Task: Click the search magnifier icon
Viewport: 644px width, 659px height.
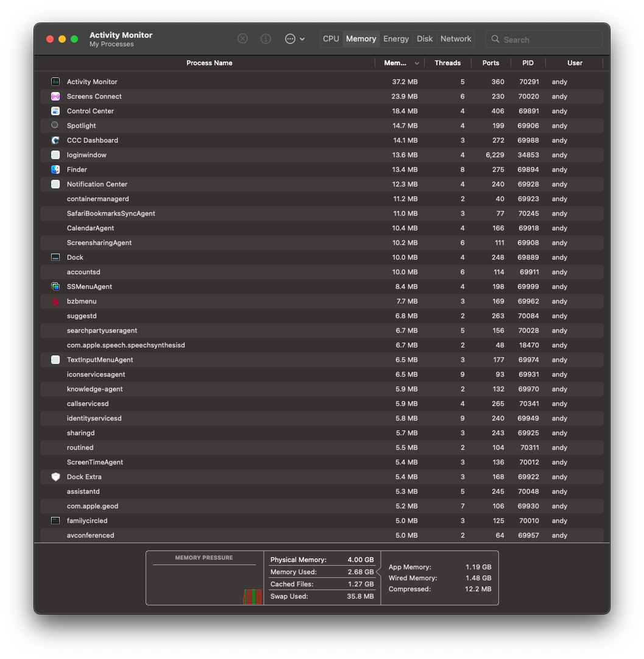Action: tap(495, 39)
